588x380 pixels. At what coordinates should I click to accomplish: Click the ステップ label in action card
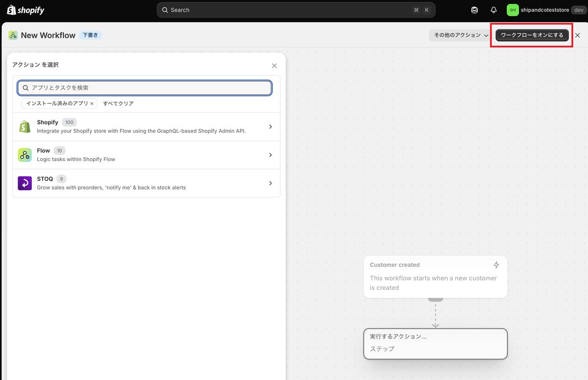tap(382, 349)
